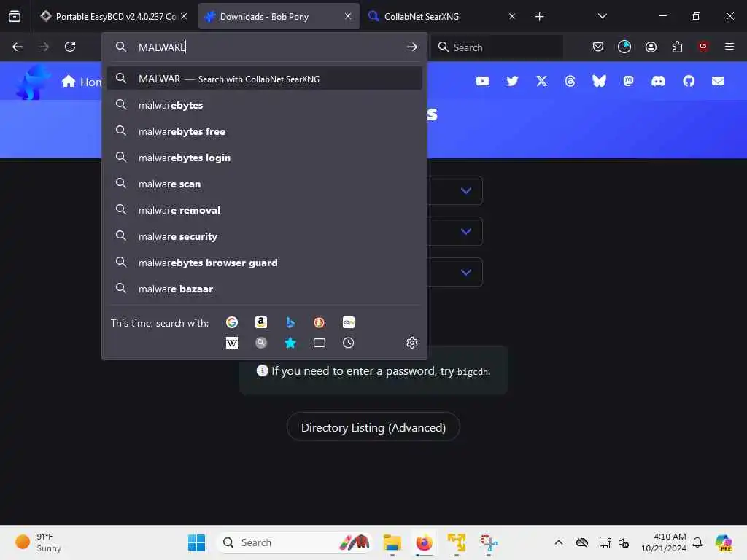Choose malware security suggestion
Screen dimensions: 747x560
(264, 236)
